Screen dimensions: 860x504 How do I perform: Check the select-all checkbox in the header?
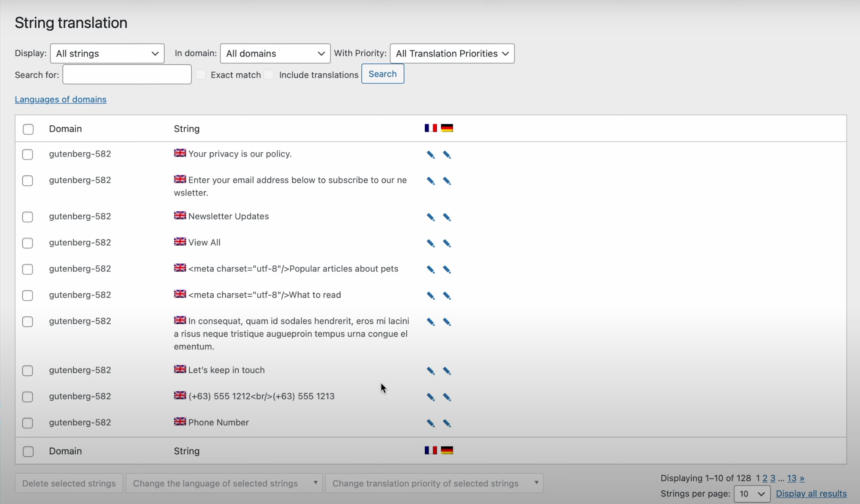(x=28, y=129)
